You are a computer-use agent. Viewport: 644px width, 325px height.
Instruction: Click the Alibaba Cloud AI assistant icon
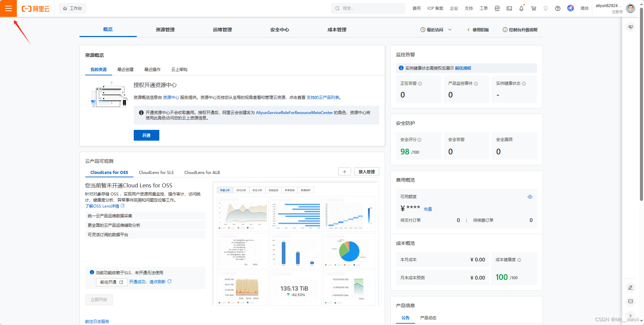(x=571, y=8)
